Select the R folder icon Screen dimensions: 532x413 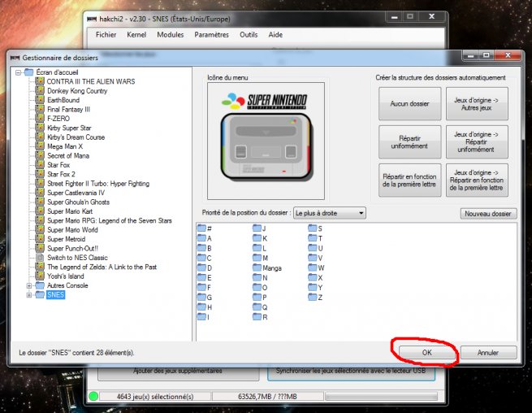pos(257,316)
